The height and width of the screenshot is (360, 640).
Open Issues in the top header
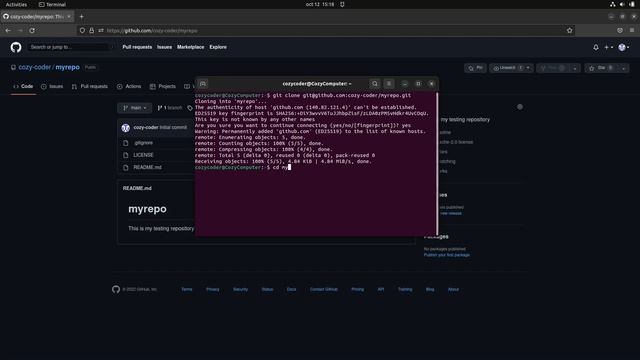pos(164,47)
